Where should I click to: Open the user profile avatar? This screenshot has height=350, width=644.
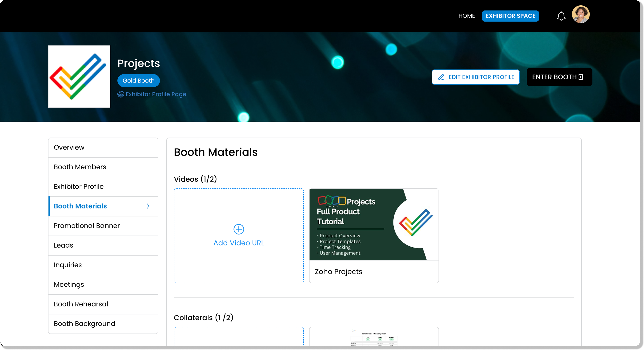click(581, 14)
